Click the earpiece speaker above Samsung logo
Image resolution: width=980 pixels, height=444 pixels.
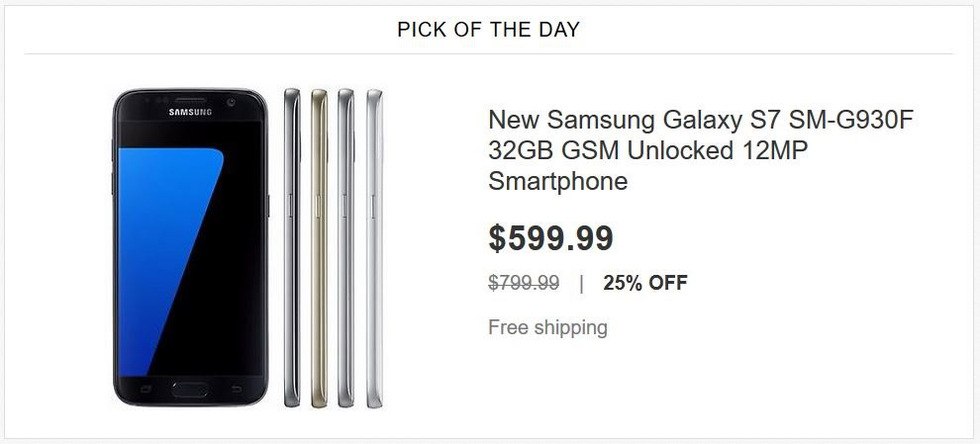pos(190,99)
